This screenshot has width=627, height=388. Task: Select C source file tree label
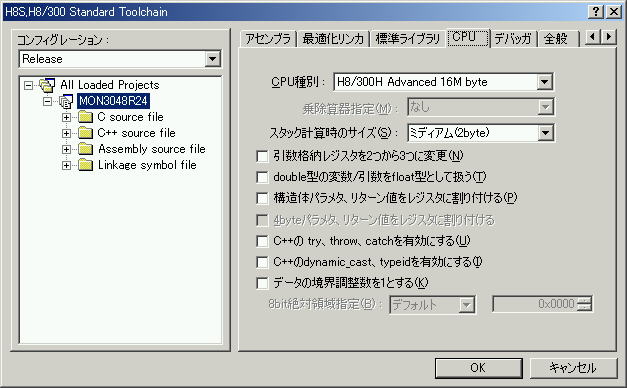pos(130,117)
